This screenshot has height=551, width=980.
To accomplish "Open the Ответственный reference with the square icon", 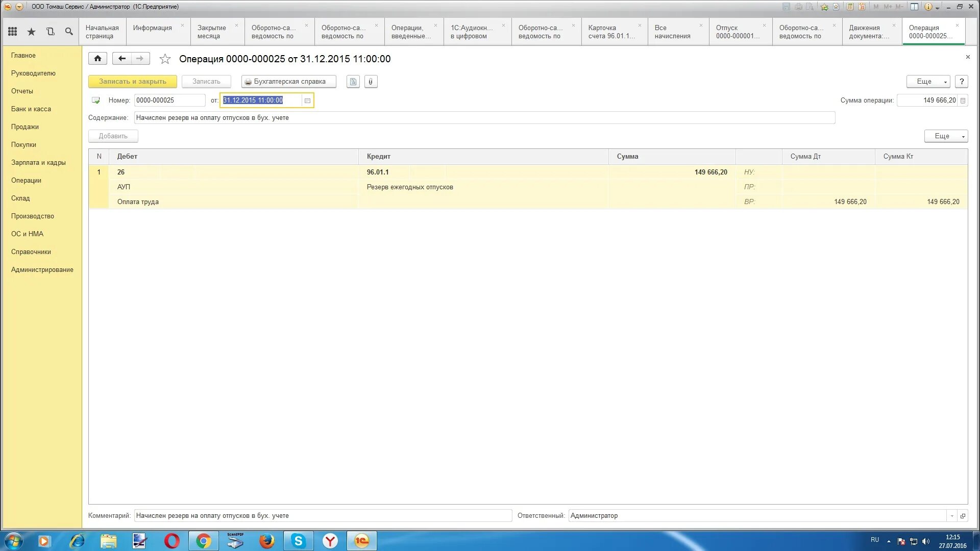I will pyautogui.click(x=963, y=516).
